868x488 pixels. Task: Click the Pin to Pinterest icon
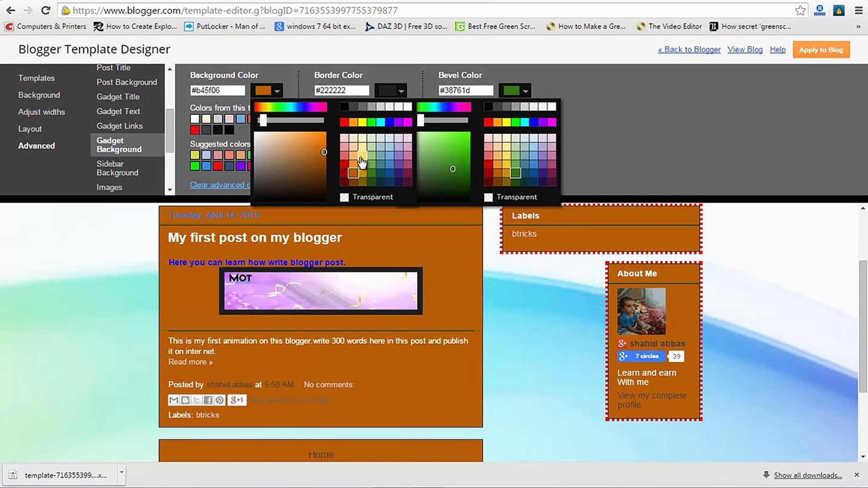tap(219, 400)
